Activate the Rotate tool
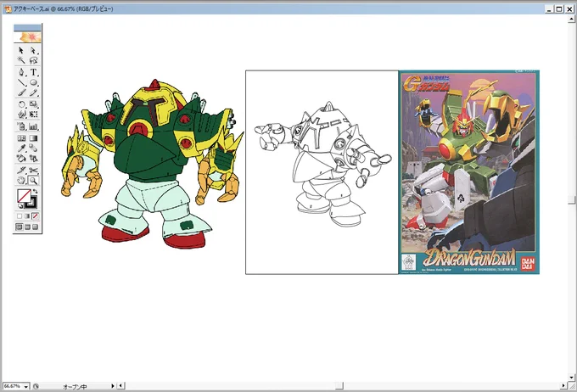 pyautogui.click(x=21, y=104)
